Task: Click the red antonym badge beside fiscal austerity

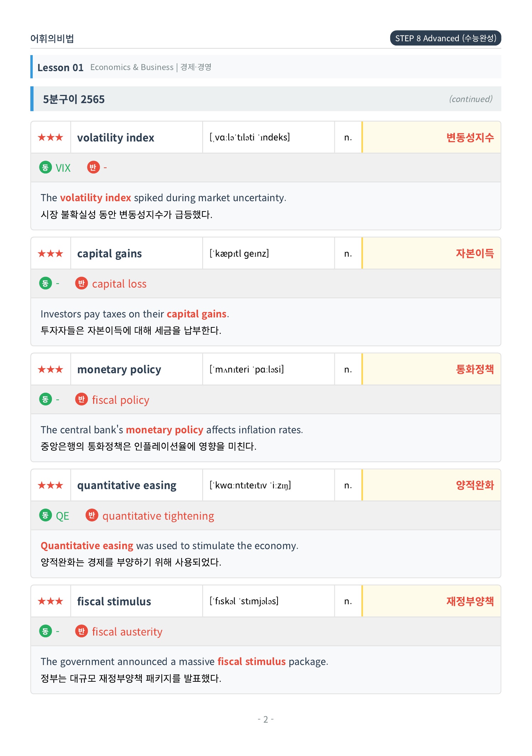Action: coord(81,631)
